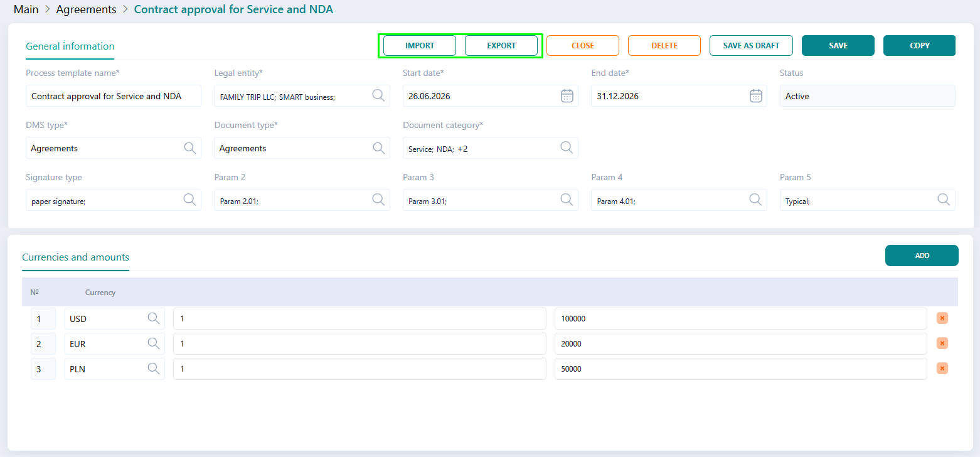Open Signature type field
Viewport: 980px width, 457px height.
114,200
